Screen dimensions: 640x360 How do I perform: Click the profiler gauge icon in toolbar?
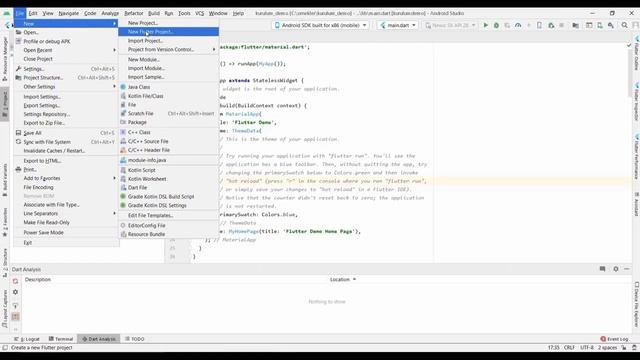coord(518,25)
